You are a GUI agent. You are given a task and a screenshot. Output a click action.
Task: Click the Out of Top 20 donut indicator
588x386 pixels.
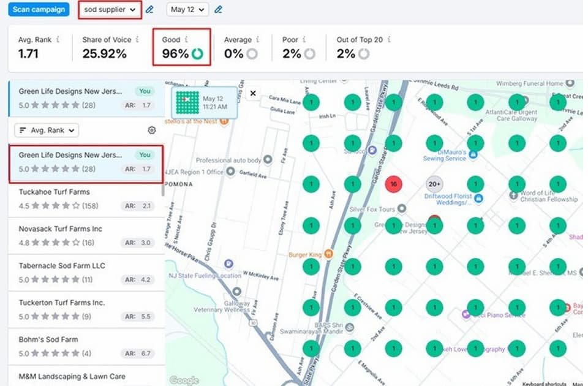(363, 54)
